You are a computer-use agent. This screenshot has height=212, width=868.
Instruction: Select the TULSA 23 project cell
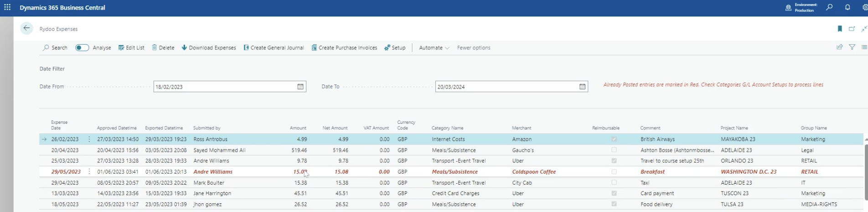tap(732, 204)
